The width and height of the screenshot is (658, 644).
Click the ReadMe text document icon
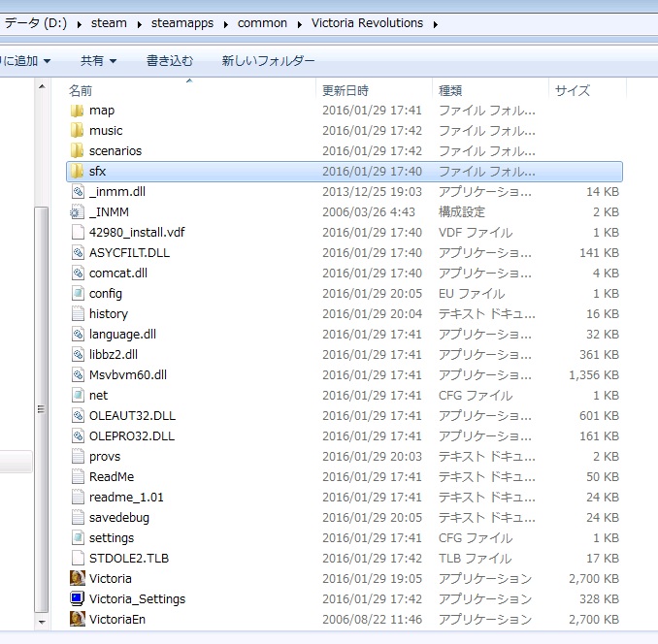pyautogui.click(x=78, y=477)
